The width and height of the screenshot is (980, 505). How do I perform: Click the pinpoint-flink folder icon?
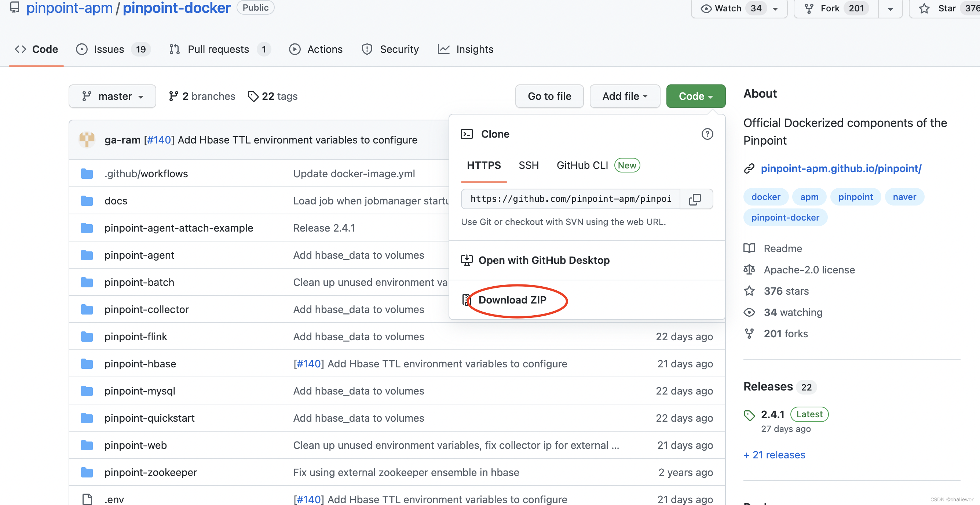[x=87, y=337]
